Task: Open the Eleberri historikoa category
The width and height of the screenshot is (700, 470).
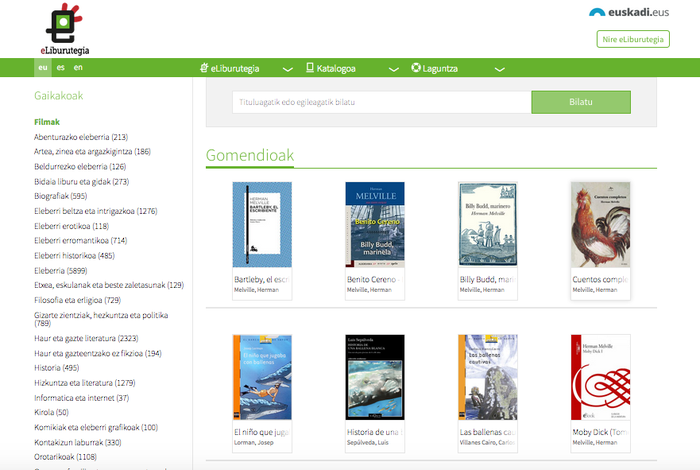Action: click(x=73, y=255)
